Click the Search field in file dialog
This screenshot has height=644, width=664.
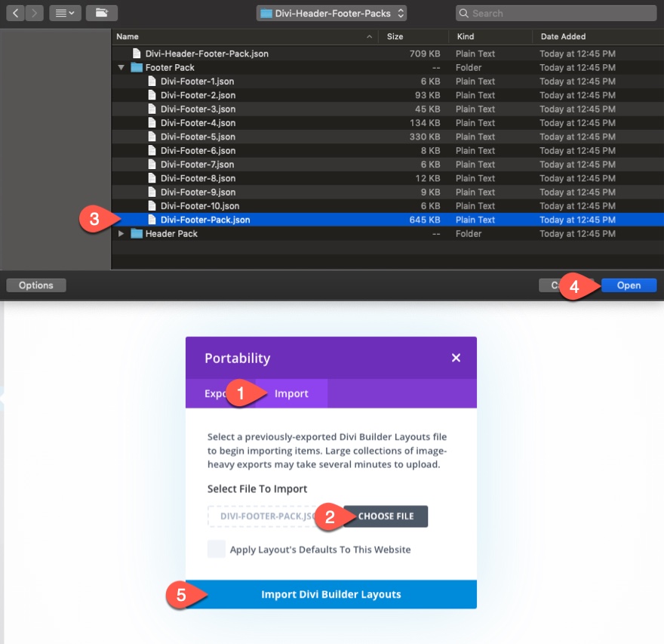click(556, 13)
